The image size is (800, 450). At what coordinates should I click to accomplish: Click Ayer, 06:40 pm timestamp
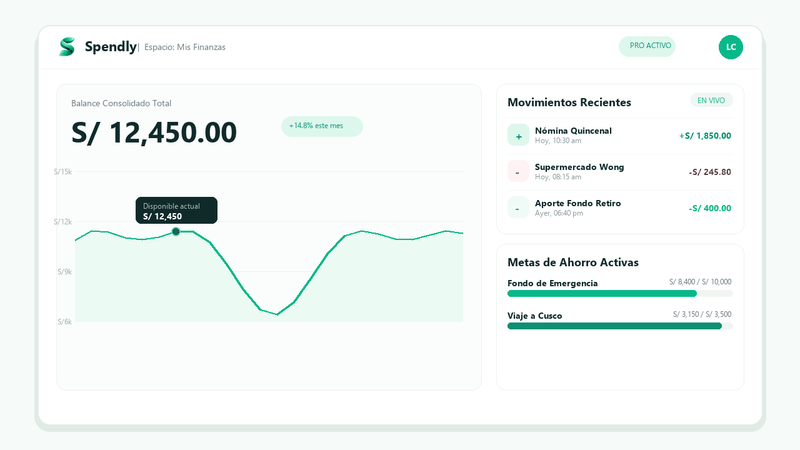[x=559, y=213]
